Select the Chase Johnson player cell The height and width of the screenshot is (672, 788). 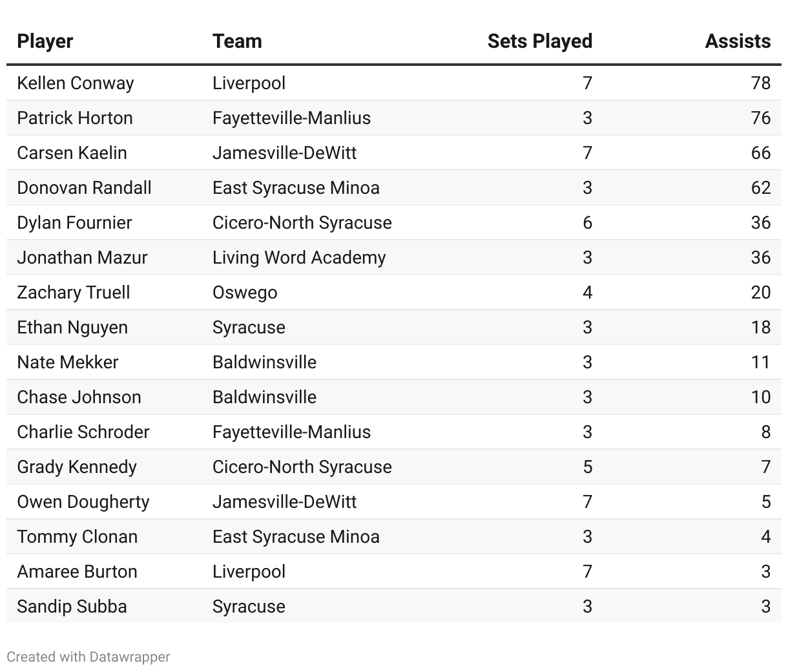(79, 397)
